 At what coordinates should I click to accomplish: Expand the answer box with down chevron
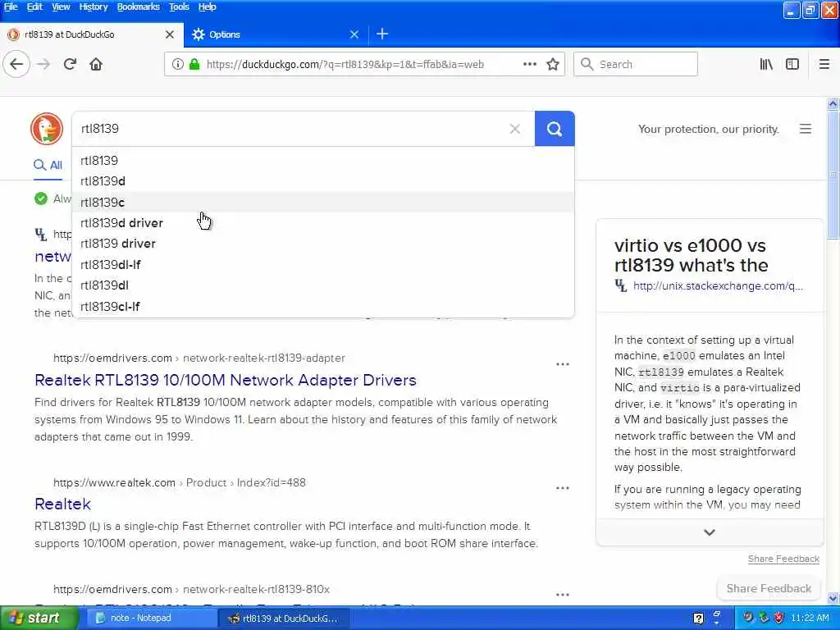(710, 532)
